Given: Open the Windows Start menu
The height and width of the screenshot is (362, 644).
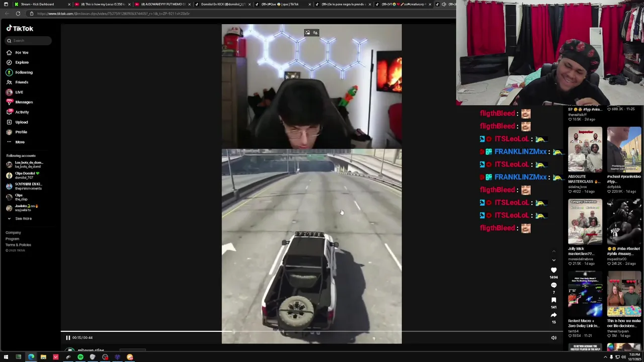Looking at the screenshot, I should click(x=6, y=357).
